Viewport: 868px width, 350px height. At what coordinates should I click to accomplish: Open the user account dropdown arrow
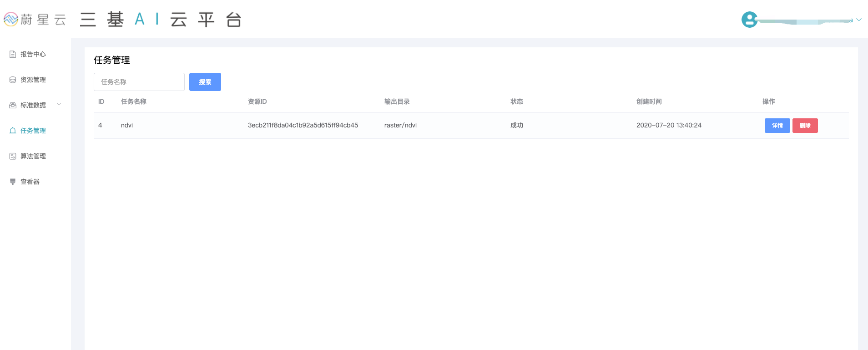859,20
